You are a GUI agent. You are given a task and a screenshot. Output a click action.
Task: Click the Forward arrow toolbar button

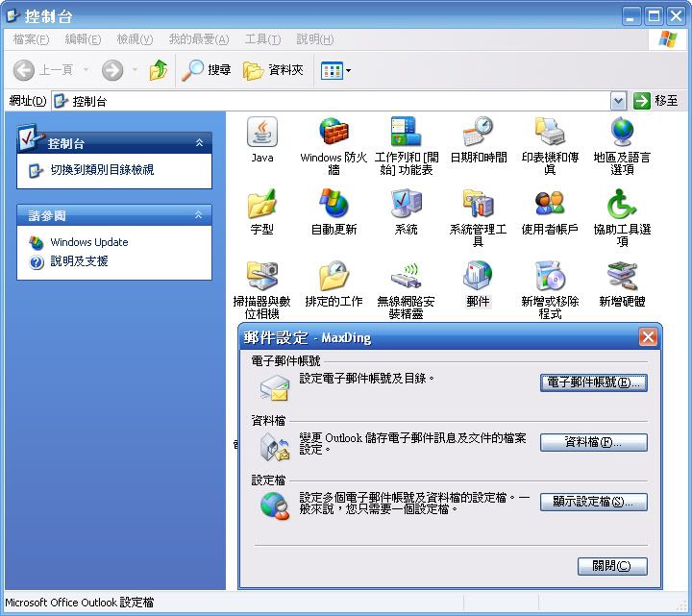pyautogui.click(x=112, y=70)
